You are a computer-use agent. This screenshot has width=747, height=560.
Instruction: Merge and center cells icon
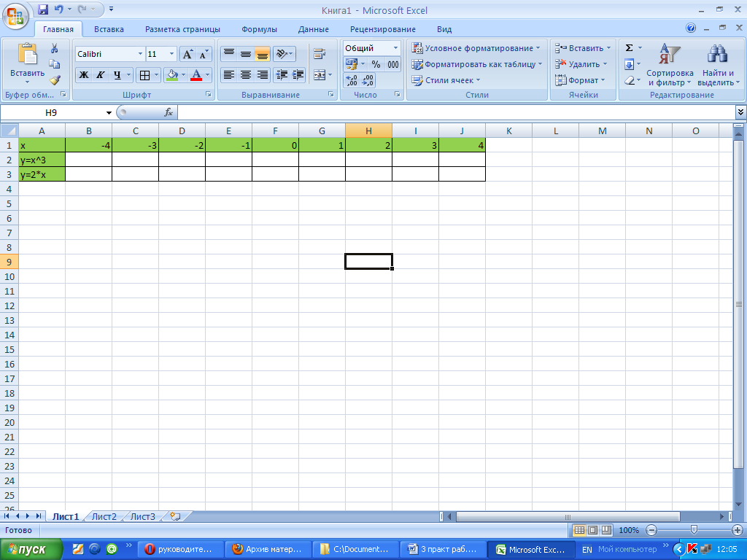tap(320, 75)
